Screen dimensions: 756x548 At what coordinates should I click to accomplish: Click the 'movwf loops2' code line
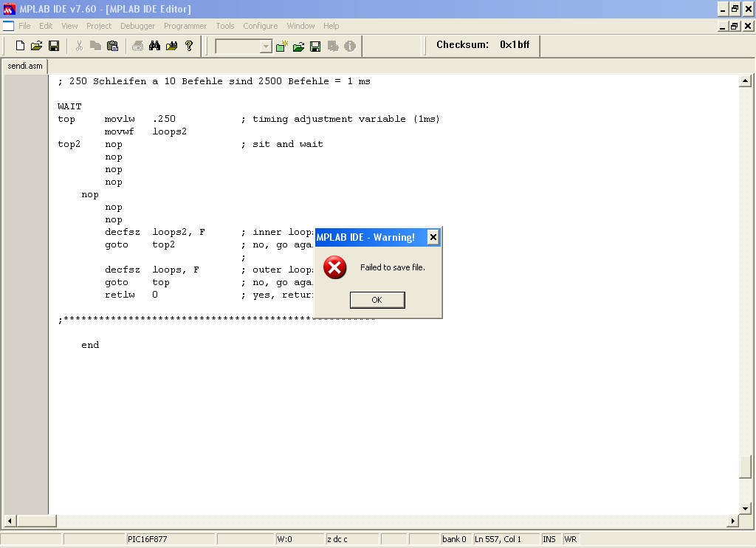coord(145,131)
